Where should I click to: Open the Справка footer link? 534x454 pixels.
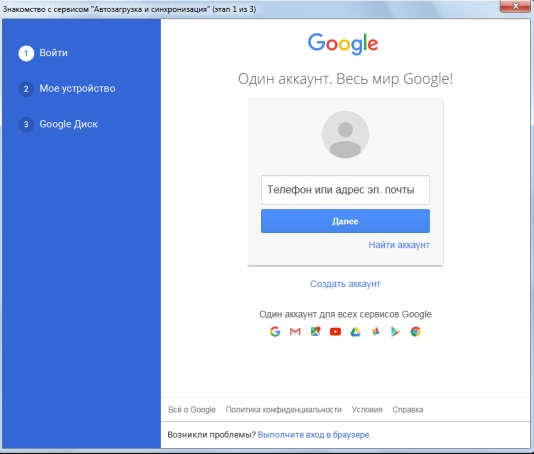point(408,409)
